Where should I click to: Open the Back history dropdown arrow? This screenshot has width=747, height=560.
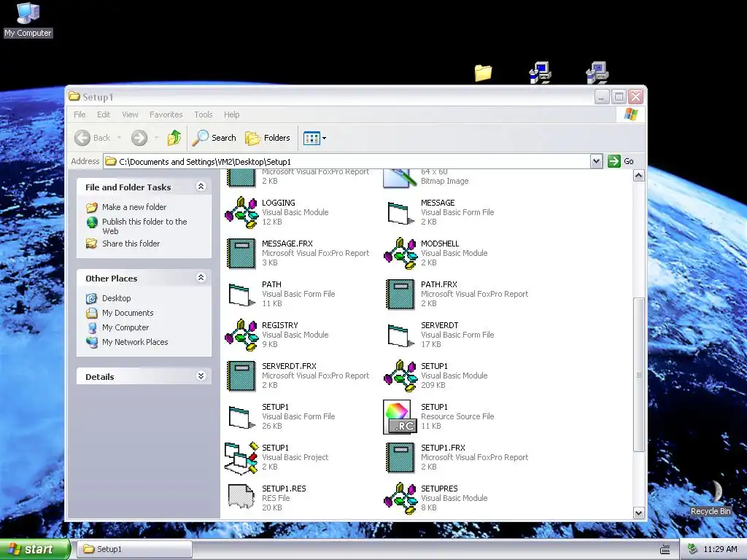click(119, 138)
